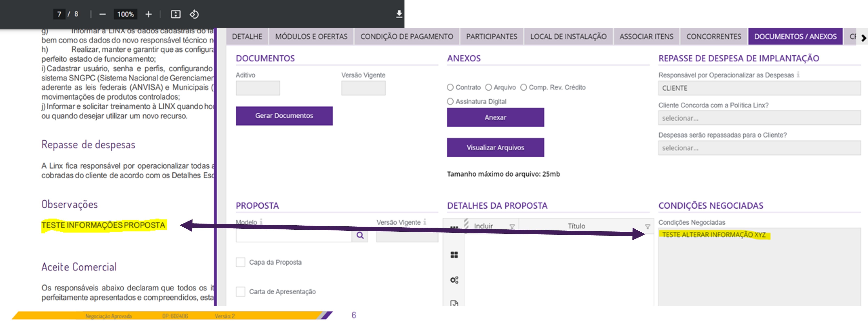868x321 pixels.
Task: Select the Assinatura Digital radio option
Action: [x=450, y=102]
